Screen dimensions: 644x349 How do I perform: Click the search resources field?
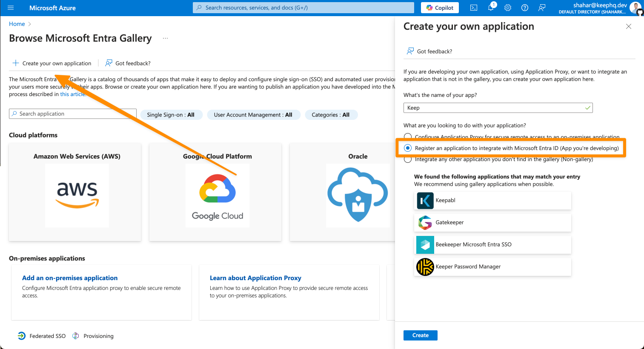303,8
